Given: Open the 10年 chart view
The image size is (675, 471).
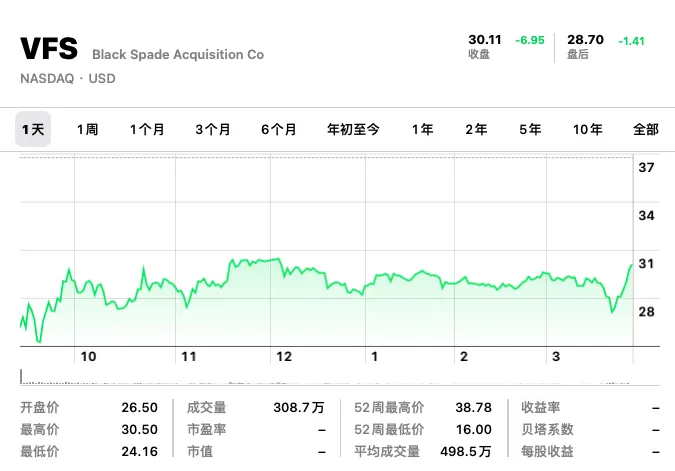Looking at the screenshot, I should pos(588,129).
